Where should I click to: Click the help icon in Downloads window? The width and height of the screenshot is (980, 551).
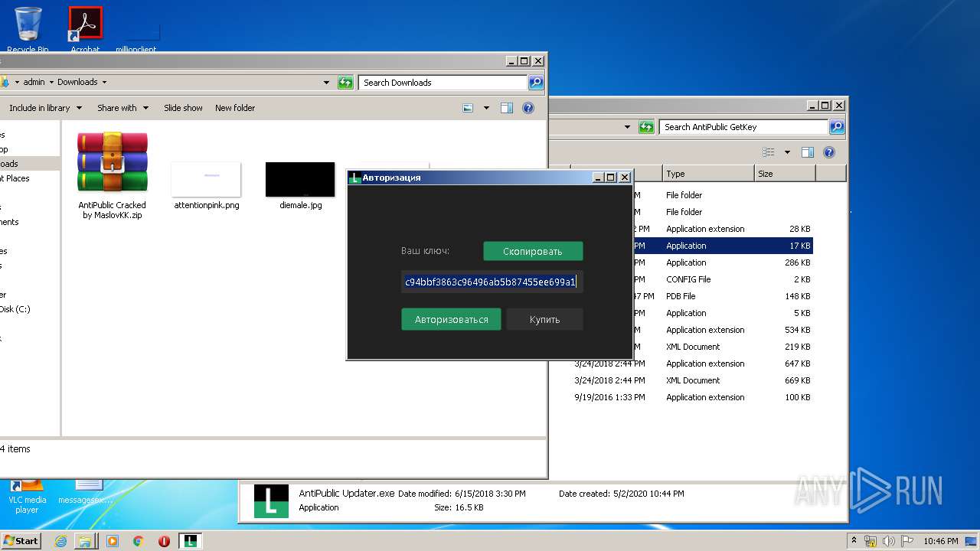click(528, 108)
